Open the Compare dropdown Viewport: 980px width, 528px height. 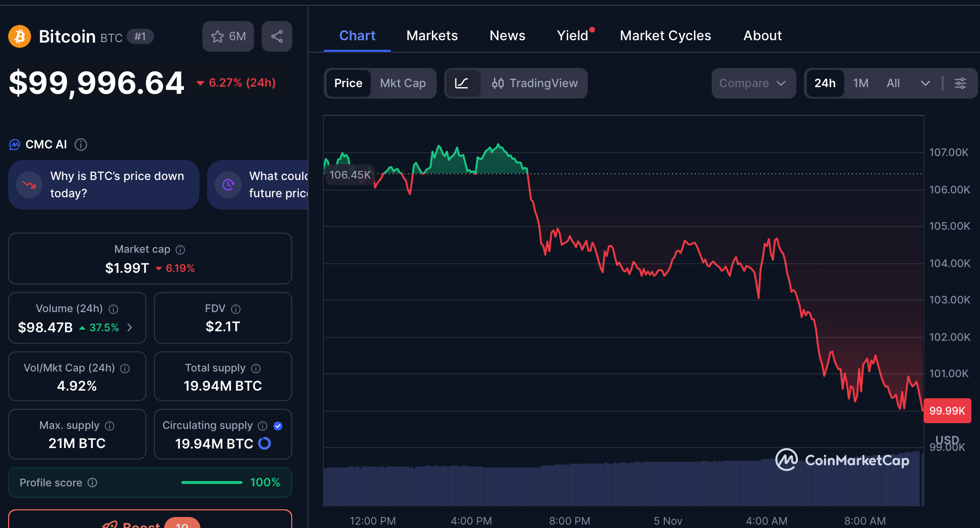coord(753,83)
